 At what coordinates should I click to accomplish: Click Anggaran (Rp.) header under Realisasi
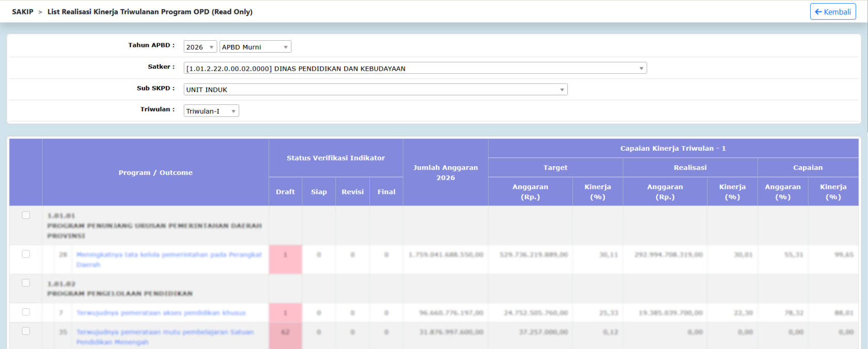click(x=665, y=192)
